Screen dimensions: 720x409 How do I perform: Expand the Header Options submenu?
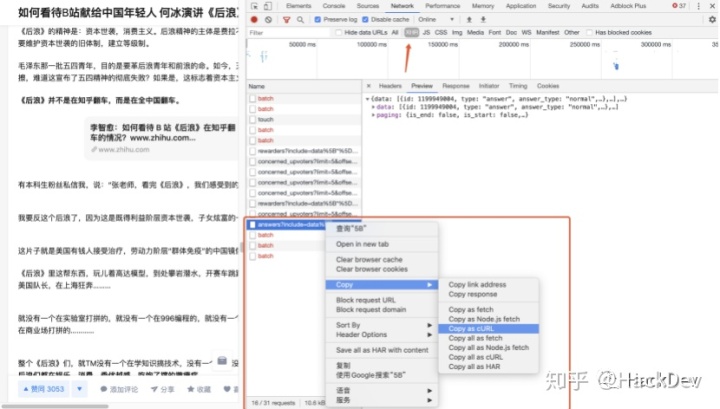pos(381,335)
